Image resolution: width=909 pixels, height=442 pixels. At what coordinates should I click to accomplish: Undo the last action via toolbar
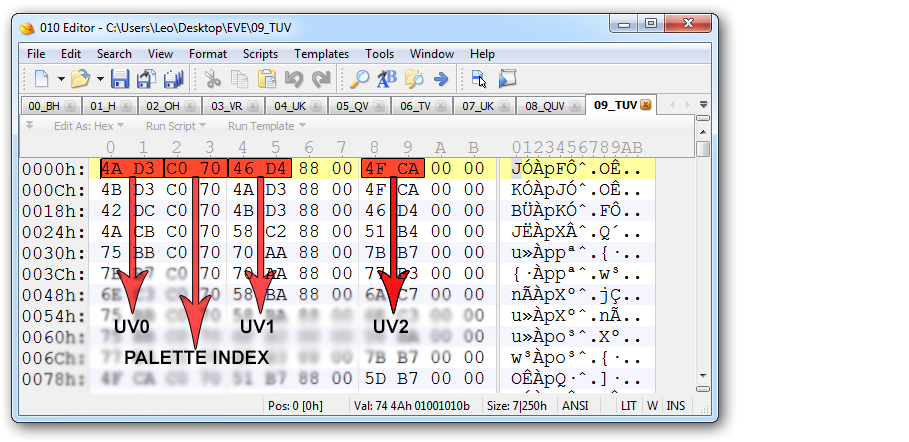coord(294,78)
